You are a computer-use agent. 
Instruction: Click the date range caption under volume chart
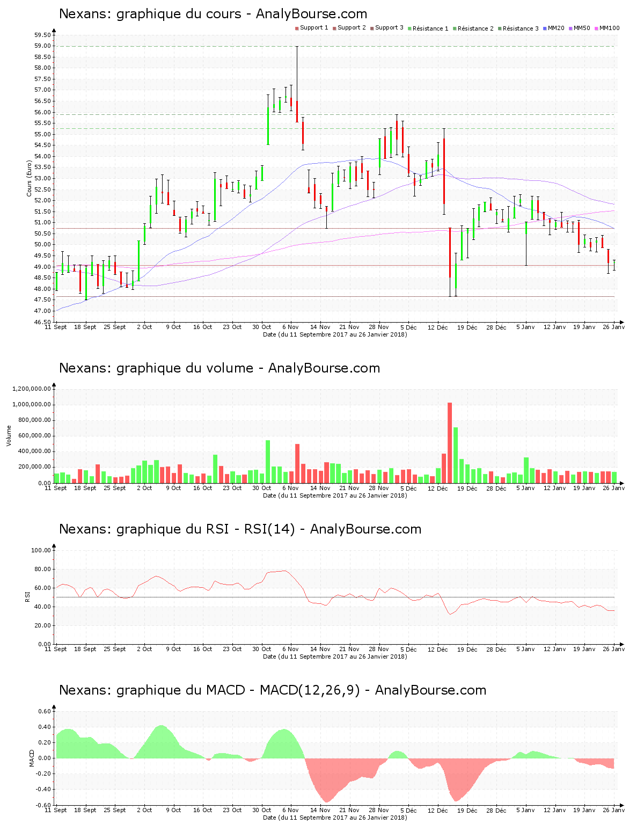point(335,495)
